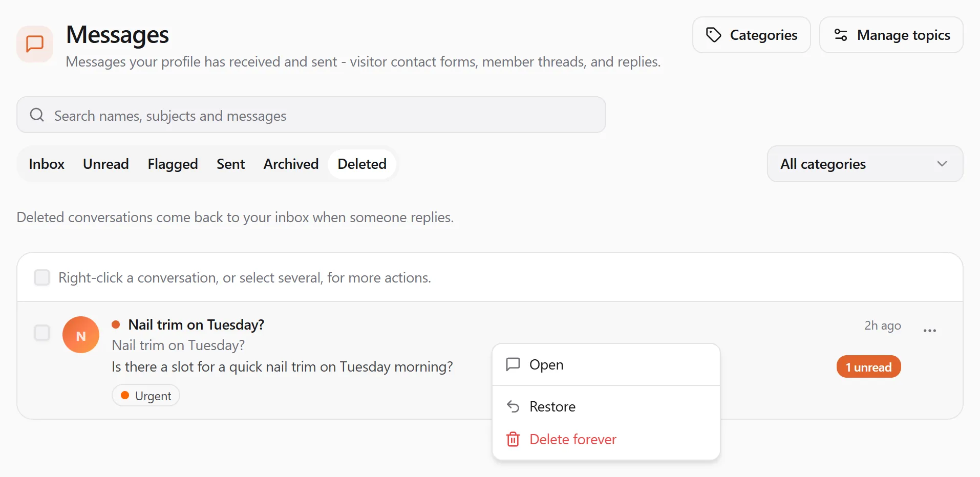Viewport: 980px width, 477px height.
Task: Switch to the Inbox tab
Action: point(47,164)
